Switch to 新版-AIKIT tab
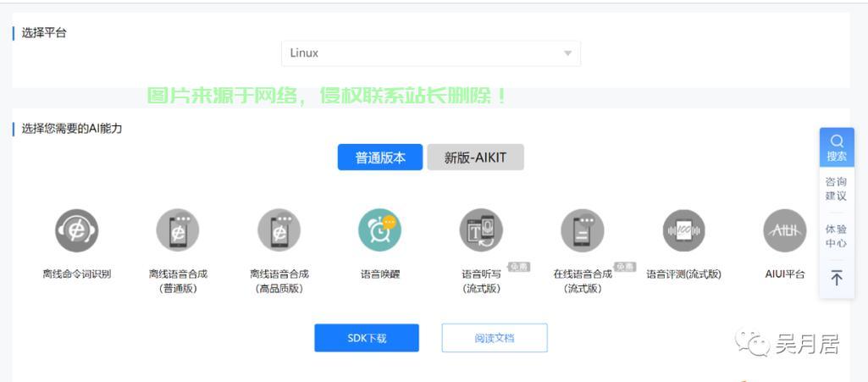This screenshot has height=382, width=868. click(475, 158)
